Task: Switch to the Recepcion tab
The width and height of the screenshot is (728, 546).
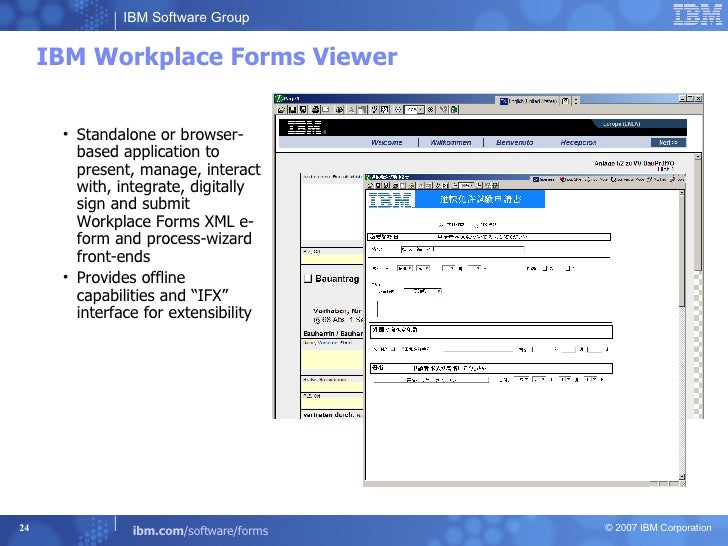Action: coord(578,143)
